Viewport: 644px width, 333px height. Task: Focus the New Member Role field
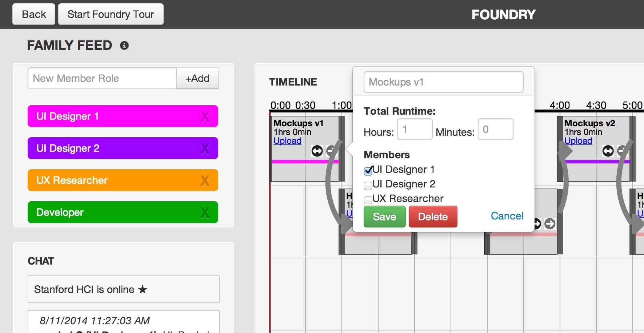tap(102, 78)
